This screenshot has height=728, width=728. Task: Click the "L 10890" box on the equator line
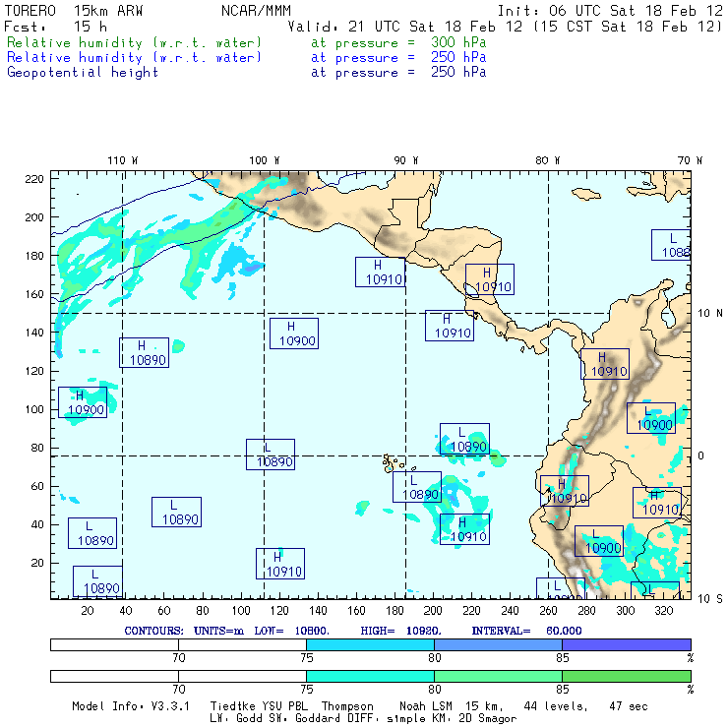click(x=271, y=455)
